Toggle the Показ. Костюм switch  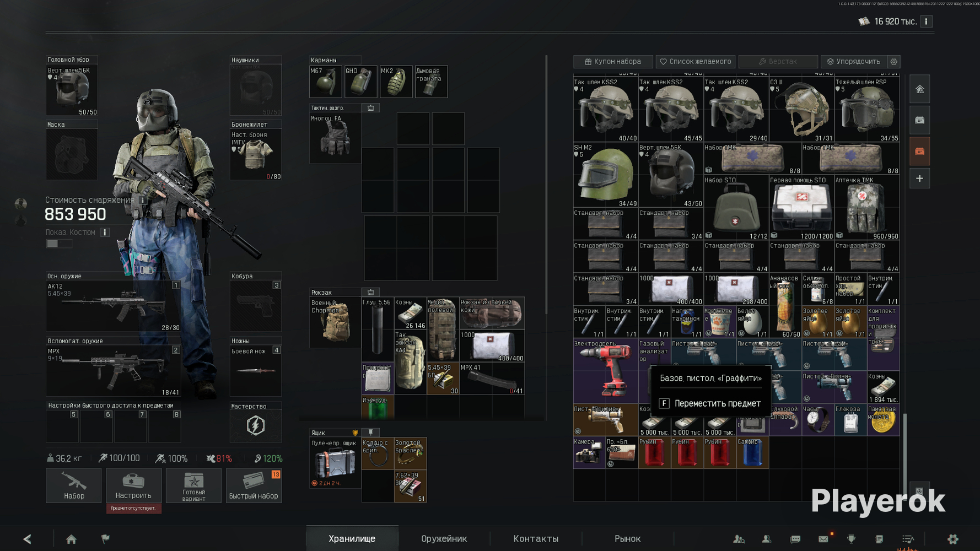tap(58, 244)
